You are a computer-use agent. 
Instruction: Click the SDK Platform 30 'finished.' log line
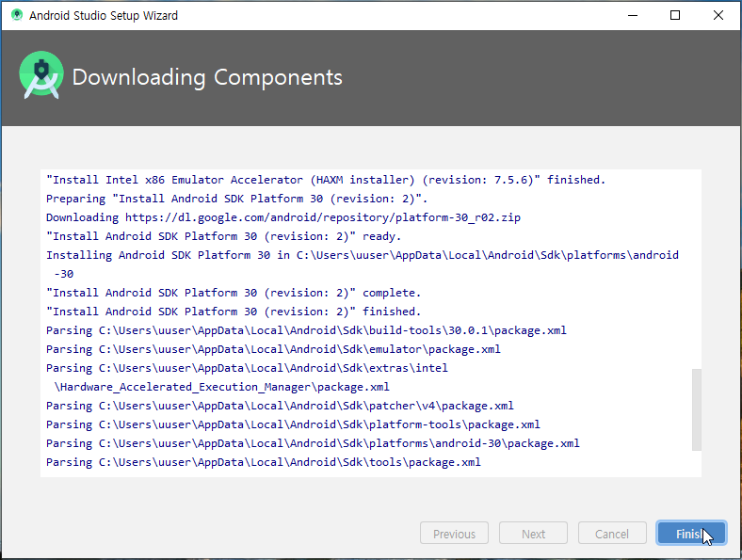tap(234, 312)
